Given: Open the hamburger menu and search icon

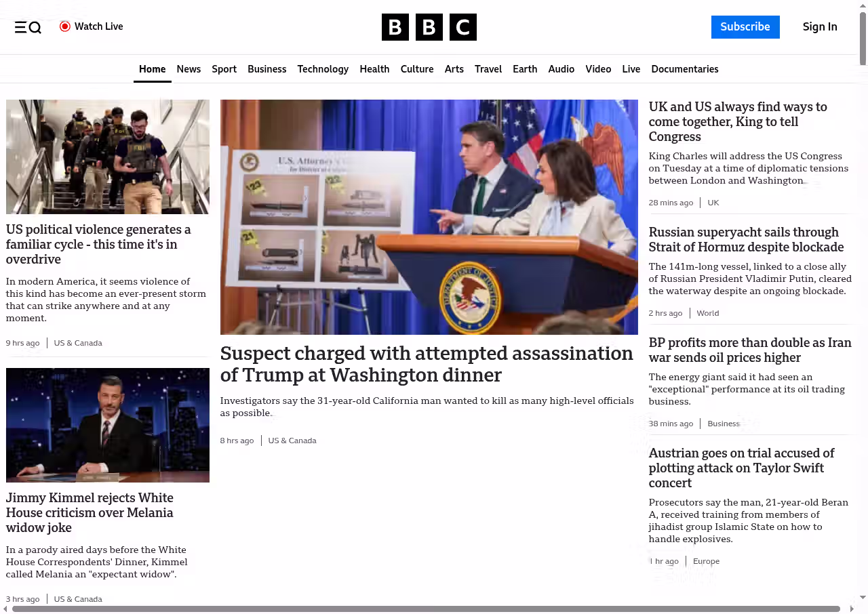Looking at the screenshot, I should [x=28, y=27].
